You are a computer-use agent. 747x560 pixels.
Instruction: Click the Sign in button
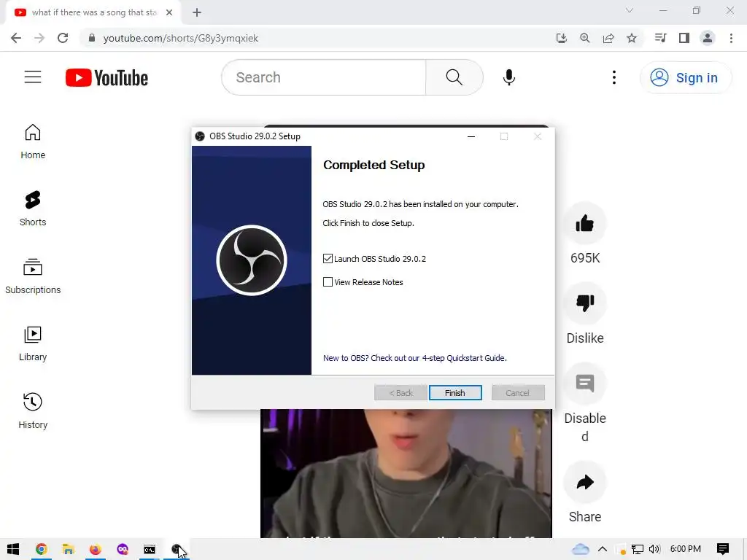click(684, 77)
